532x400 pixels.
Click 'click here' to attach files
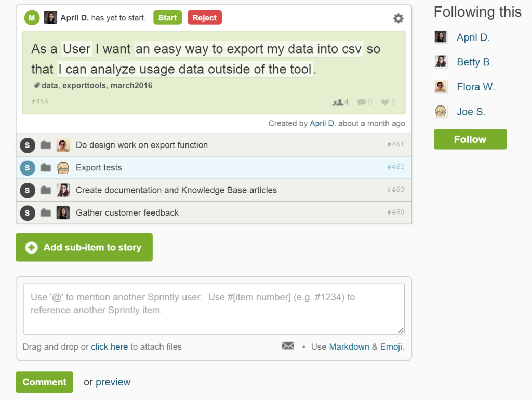pyautogui.click(x=109, y=346)
